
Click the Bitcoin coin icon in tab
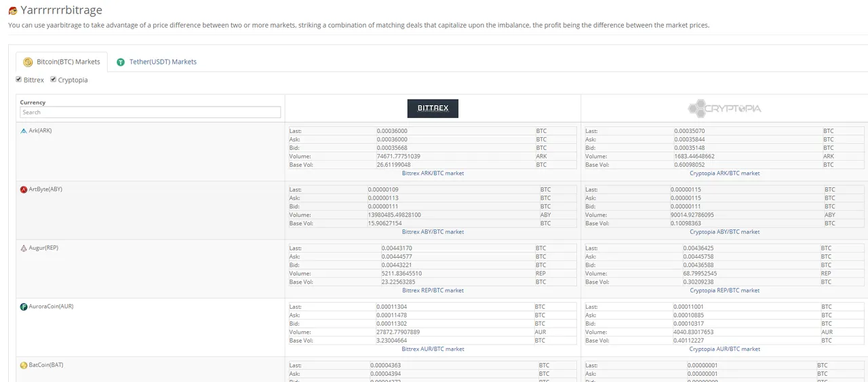(28, 62)
